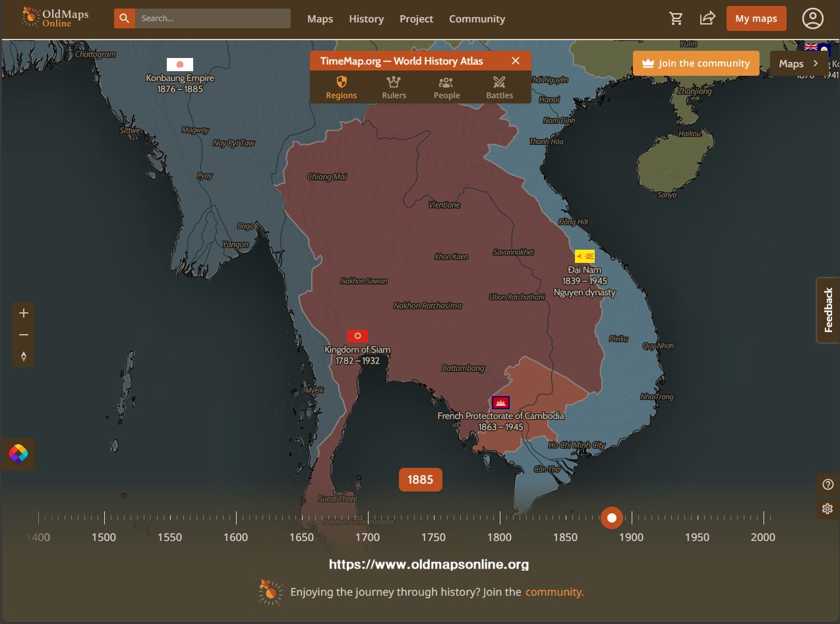Click the orange search magnifier icon

pyautogui.click(x=125, y=18)
